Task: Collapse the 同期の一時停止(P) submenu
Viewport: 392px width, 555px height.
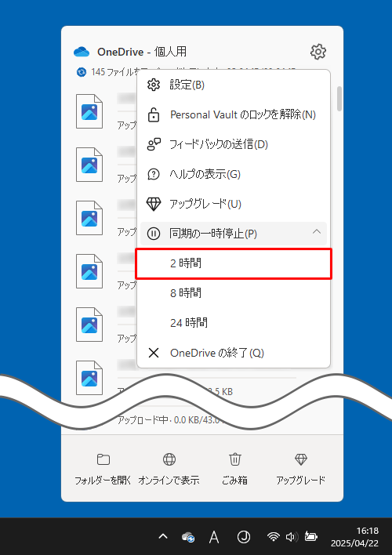Action: 234,234
